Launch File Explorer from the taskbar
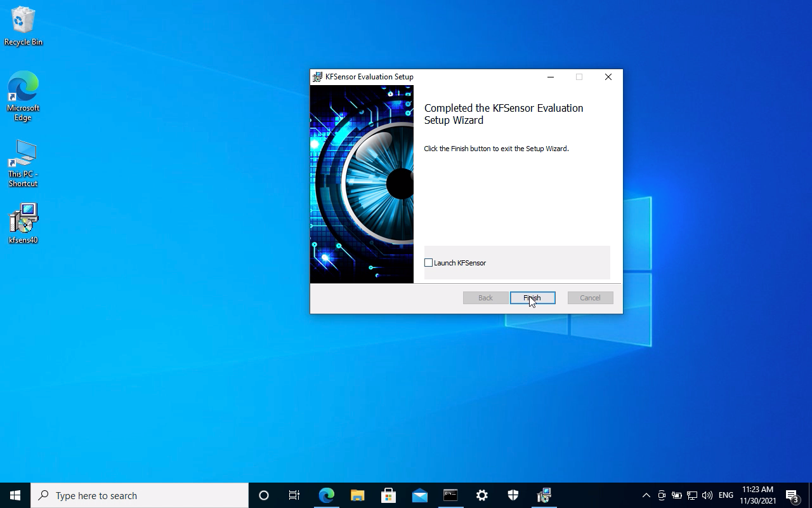The image size is (812, 508). coord(358,495)
